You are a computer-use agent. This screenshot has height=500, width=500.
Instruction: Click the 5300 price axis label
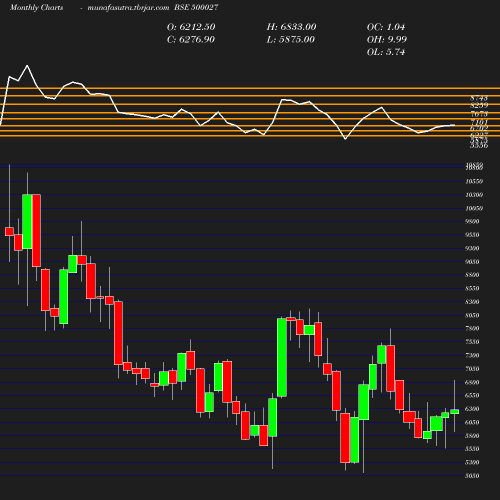(472, 463)
